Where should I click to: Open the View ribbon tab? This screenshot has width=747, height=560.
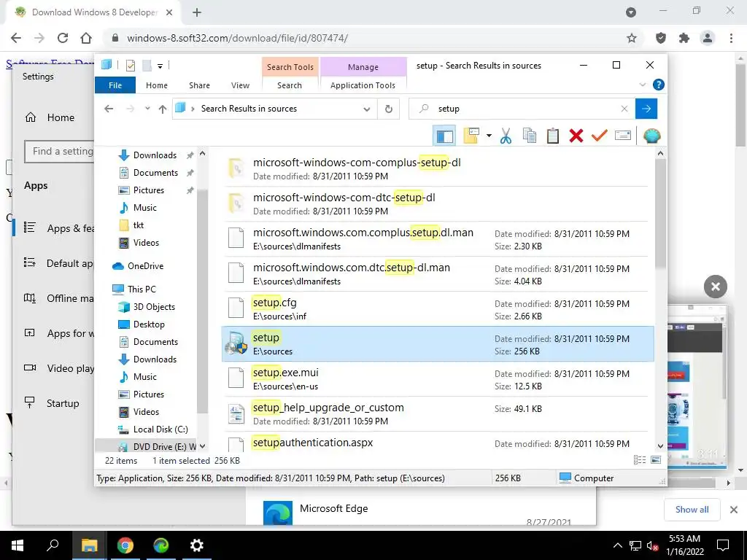pos(240,85)
